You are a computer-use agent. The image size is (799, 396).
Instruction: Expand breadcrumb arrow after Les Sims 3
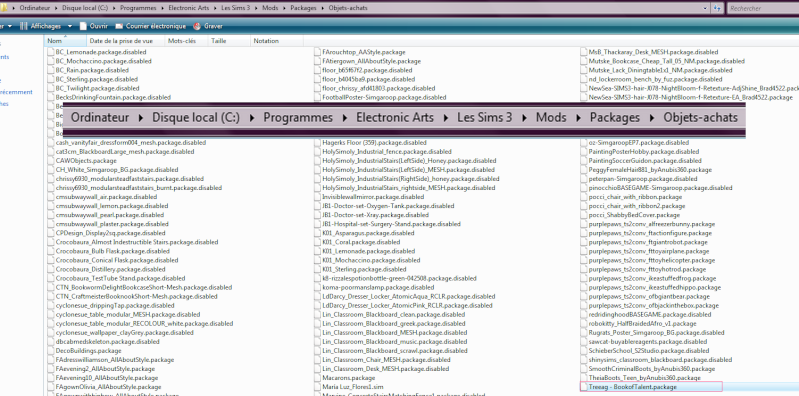point(255,9)
